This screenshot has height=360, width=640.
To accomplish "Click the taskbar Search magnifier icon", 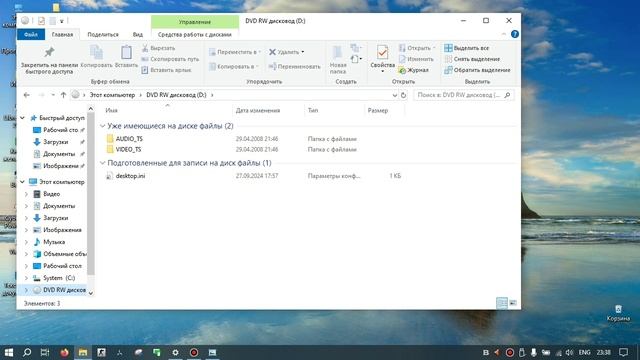I will point(27,353).
